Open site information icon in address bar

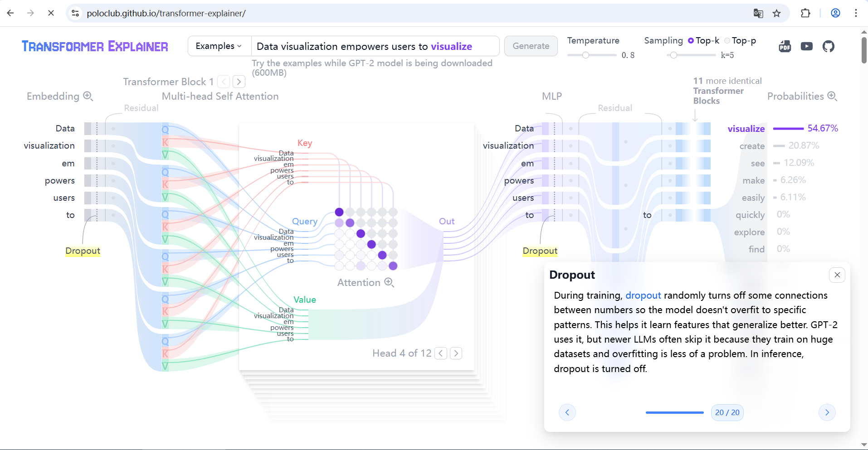pyautogui.click(x=76, y=13)
